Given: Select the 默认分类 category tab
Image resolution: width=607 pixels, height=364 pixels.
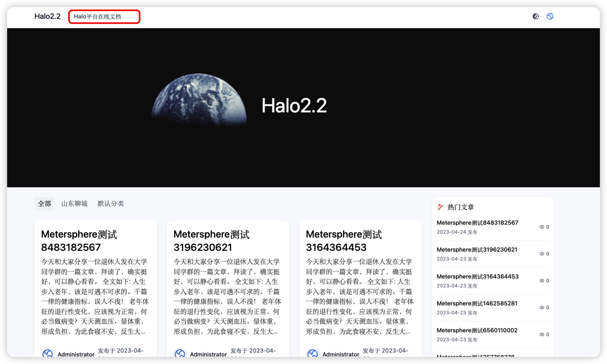Looking at the screenshot, I should tap(110, 203).
